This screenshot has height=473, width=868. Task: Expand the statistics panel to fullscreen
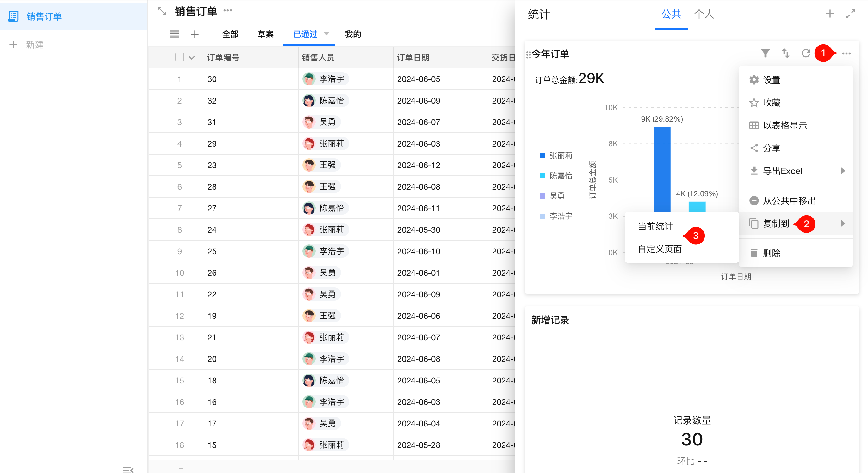coord(851,14)
